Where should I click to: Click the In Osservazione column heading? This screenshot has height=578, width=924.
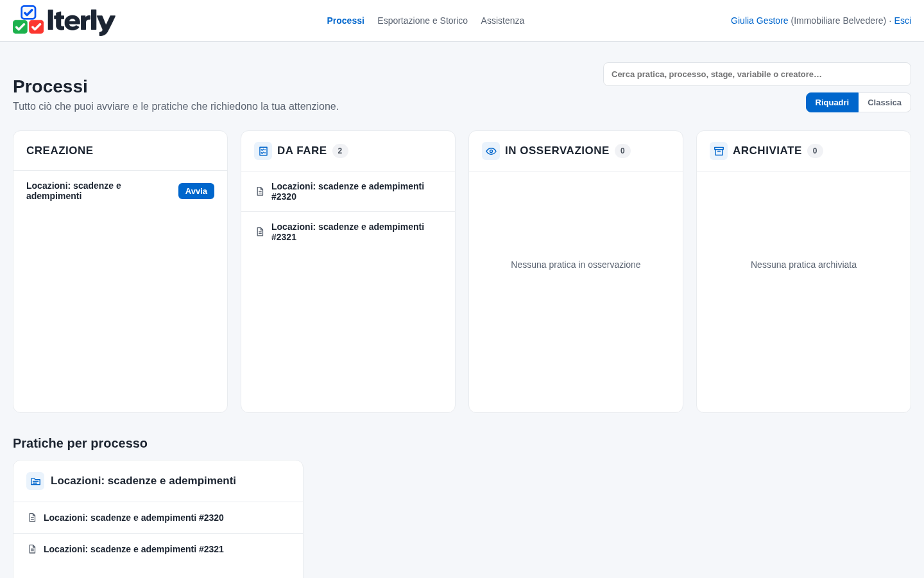[557, 150]
